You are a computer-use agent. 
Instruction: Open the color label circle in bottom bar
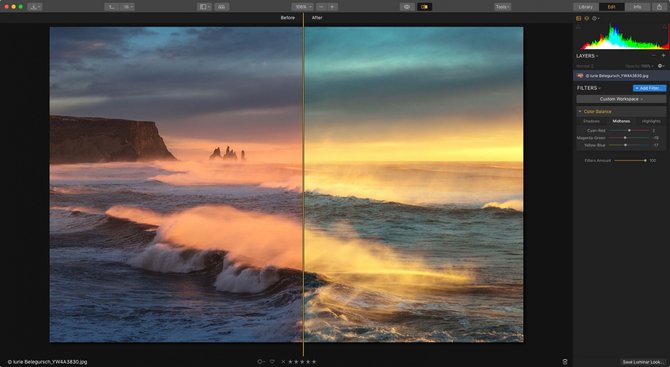260,361
